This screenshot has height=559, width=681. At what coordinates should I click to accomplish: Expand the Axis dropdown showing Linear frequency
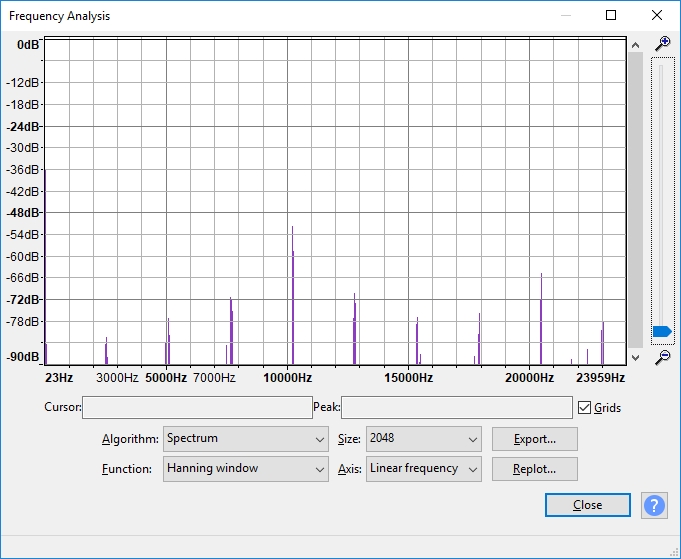click(423, 469)
